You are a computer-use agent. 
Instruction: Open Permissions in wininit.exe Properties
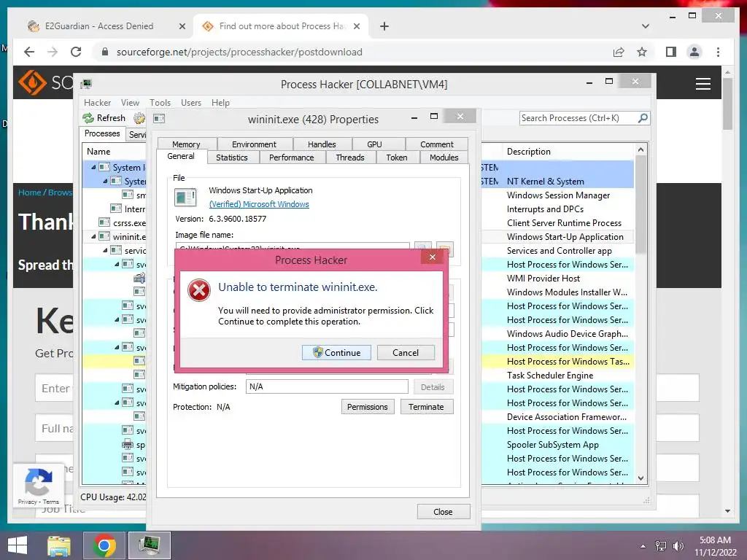[368, 407]
